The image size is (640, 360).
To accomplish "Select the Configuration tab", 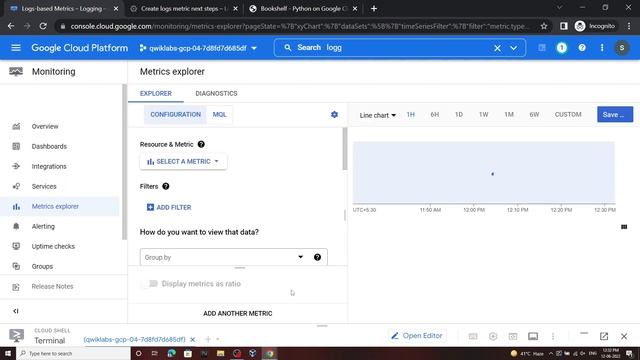I will point(176,115).
